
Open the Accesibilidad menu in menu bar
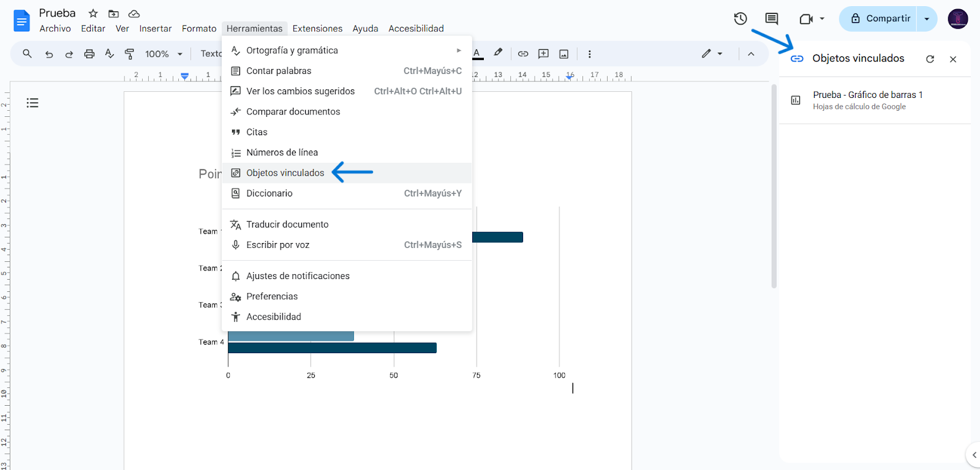tap(416, 28)
